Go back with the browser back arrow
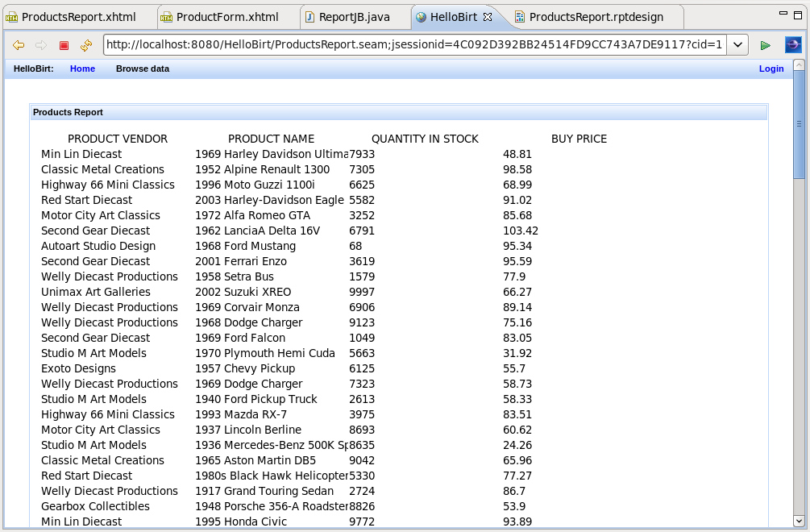The height and width of the screenshot is (532, 810). pos(19,45)
